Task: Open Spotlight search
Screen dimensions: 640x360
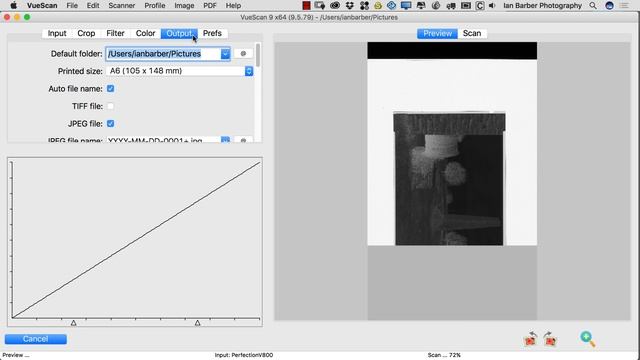Action: pyautogui.click(x=593, y=6)
